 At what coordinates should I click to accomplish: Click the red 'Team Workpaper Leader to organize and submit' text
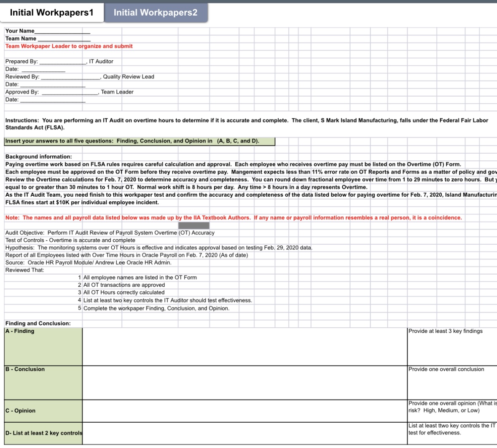pyautogui.click(x=69, y=46)
